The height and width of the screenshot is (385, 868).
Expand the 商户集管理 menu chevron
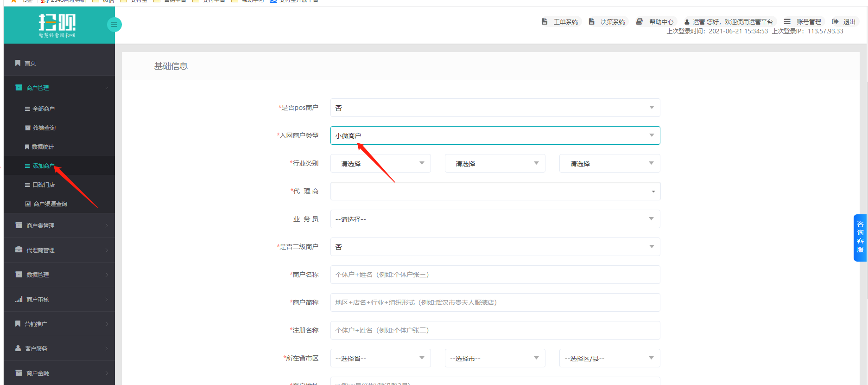107,226
